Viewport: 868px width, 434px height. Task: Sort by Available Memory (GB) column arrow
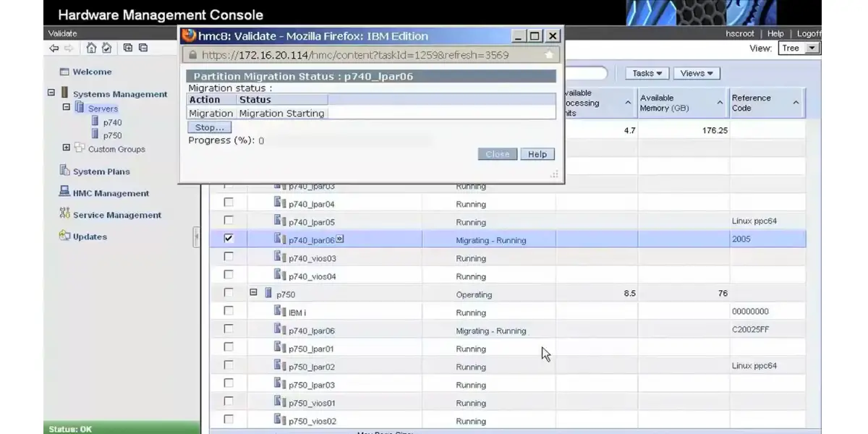[x=720, y=103]
